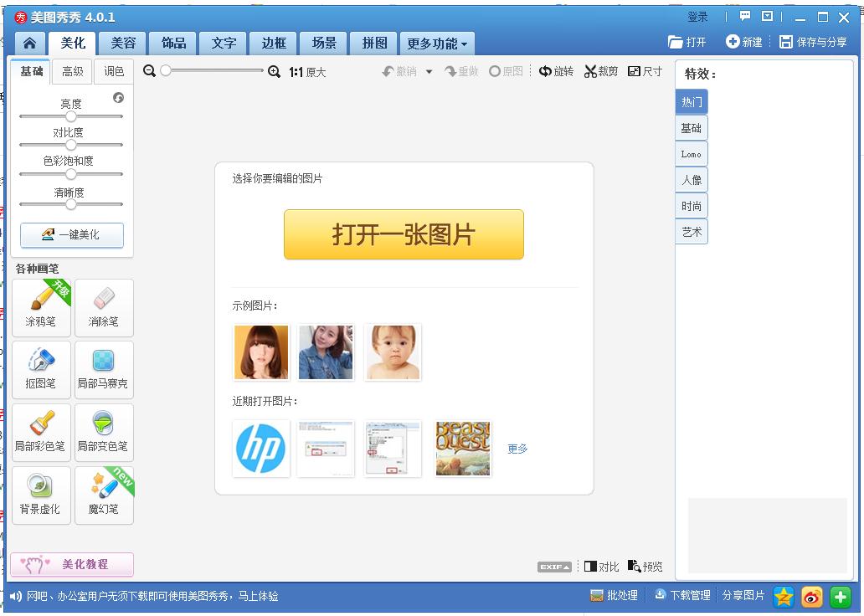
Task: Select the 时尚 fashion effects category
Action: point(691,206)
